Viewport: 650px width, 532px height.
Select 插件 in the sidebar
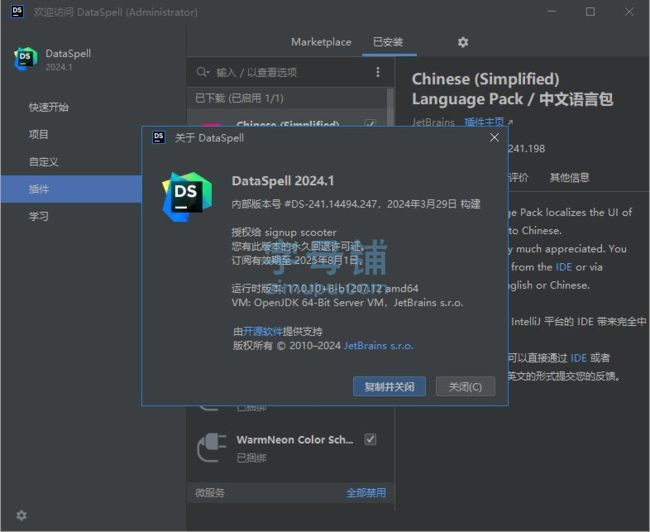click(x=71, y=189)
